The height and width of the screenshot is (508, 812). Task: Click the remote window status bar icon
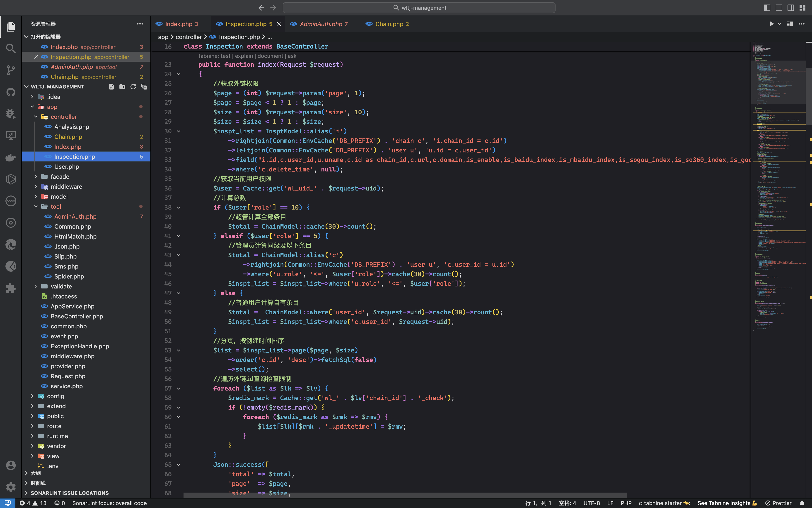[8, 503]
